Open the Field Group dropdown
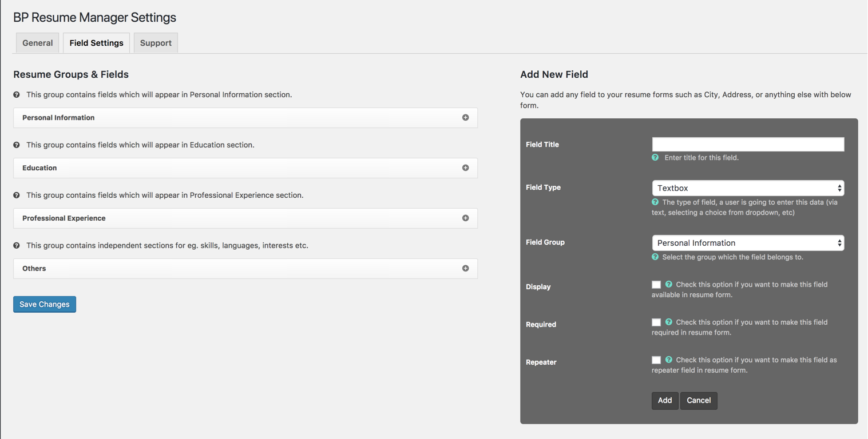The height and width of the screenshot is (439, 868). click(x=748, y=243)
